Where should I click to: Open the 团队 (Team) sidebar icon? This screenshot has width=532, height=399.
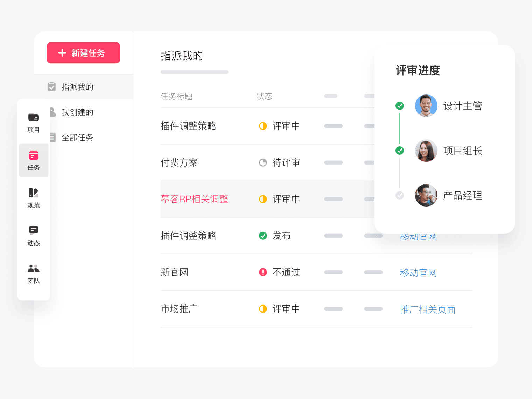point(34,273)
